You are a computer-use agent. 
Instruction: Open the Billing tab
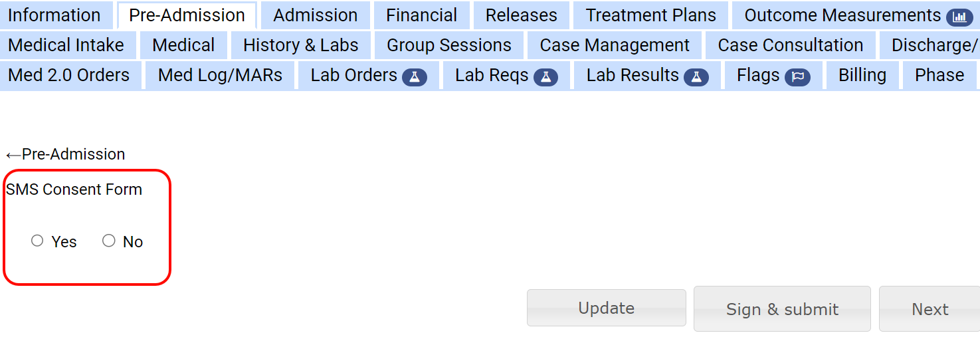click(862, 75)
